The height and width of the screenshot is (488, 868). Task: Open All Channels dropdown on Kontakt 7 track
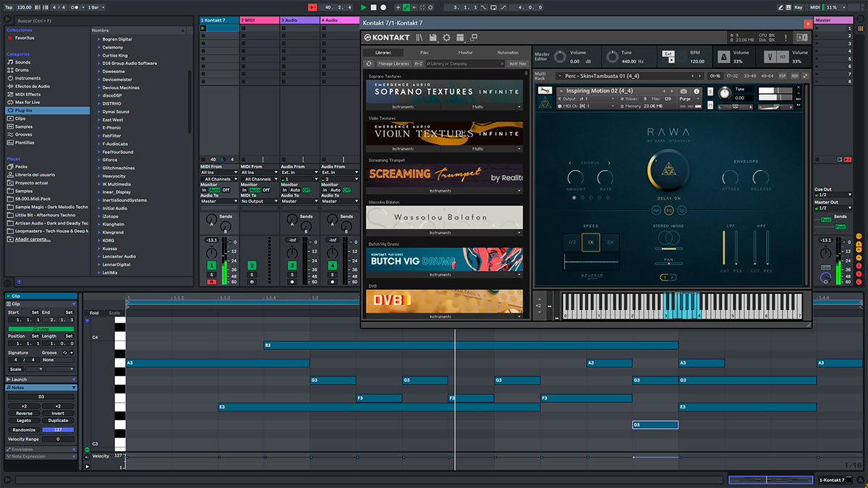pos(219,179)
